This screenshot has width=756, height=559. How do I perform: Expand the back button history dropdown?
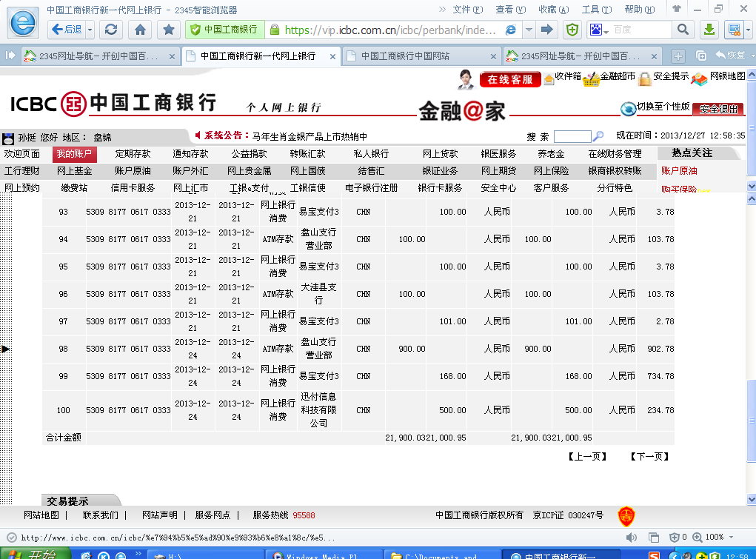click(x=90, y=30)
